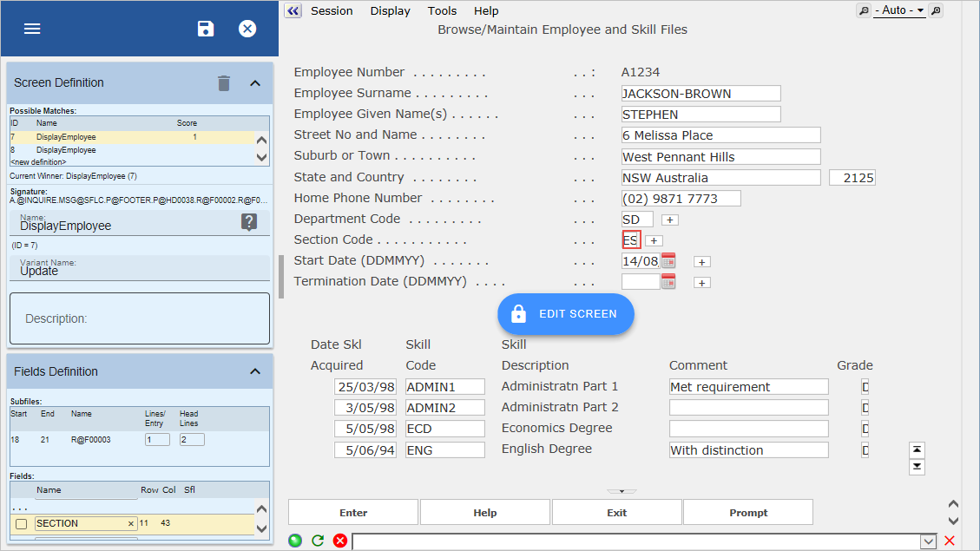The height and width of the screenshot is (551, 980).
Task: Click the plus button beside Start Date
Action: (x=702, y=262)
